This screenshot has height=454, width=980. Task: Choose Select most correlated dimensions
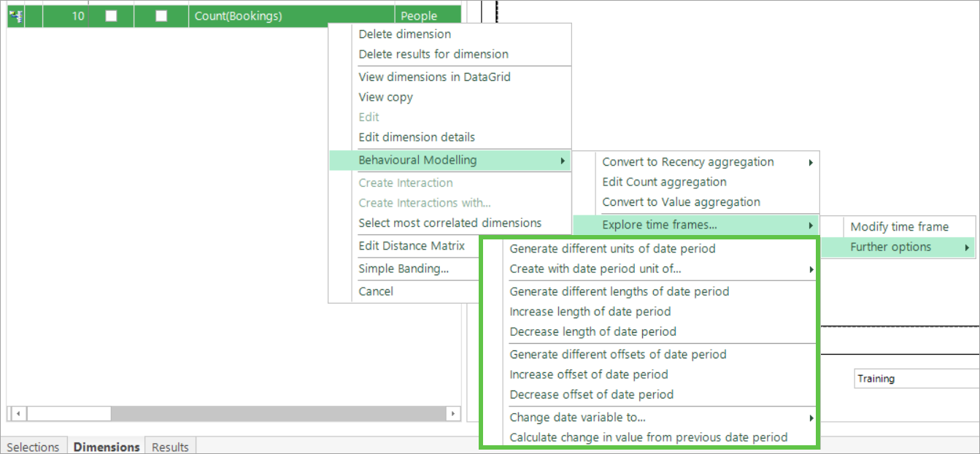(x=450, y=223)
